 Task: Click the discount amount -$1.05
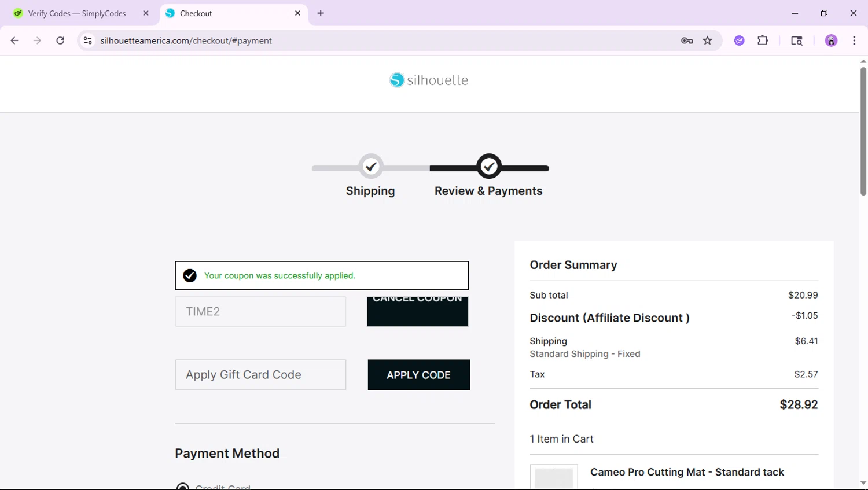pos(804,315)
